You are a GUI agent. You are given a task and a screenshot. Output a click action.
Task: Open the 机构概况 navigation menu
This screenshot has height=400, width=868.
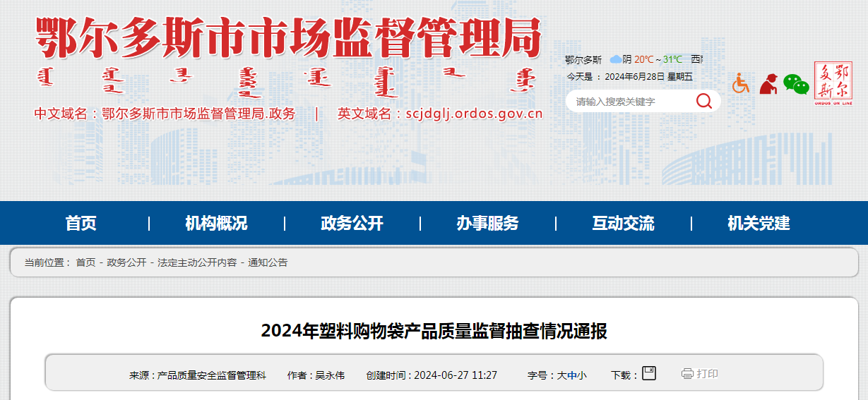(x=216, y=224)
